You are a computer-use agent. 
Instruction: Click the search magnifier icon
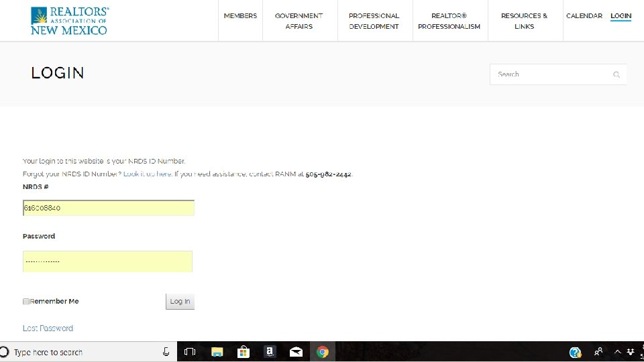click(616, 74)
